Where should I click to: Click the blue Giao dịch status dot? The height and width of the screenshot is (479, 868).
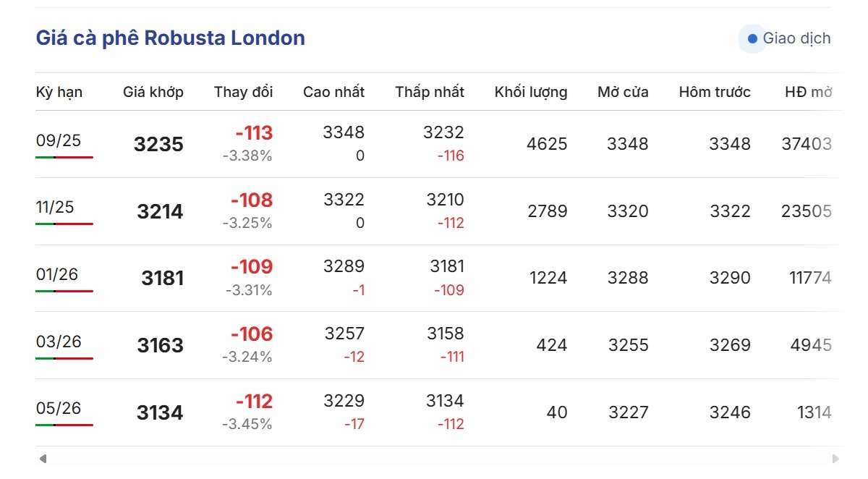coord(752,38)
